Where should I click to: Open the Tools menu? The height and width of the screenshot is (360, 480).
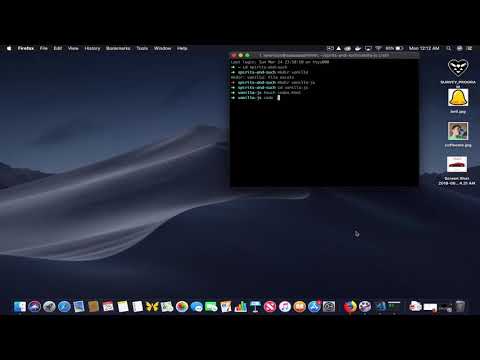tap(142, 48)
